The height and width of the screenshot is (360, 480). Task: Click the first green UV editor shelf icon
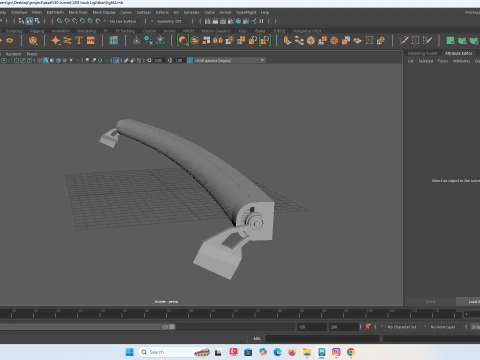(450, 41)
